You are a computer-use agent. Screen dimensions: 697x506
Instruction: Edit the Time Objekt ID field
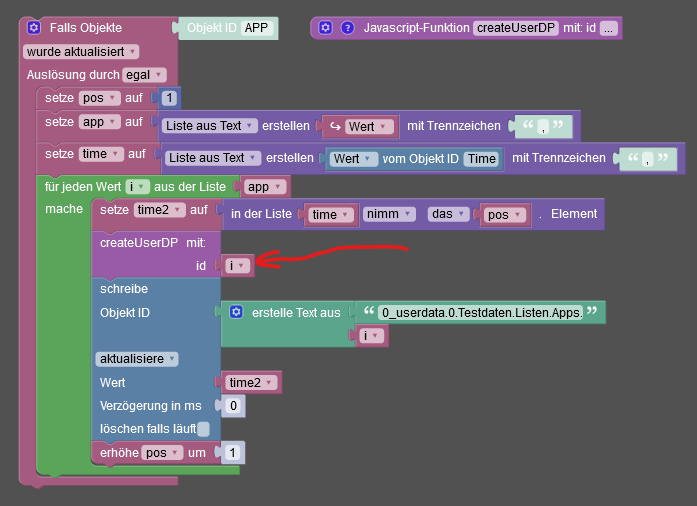click(482, 159)
